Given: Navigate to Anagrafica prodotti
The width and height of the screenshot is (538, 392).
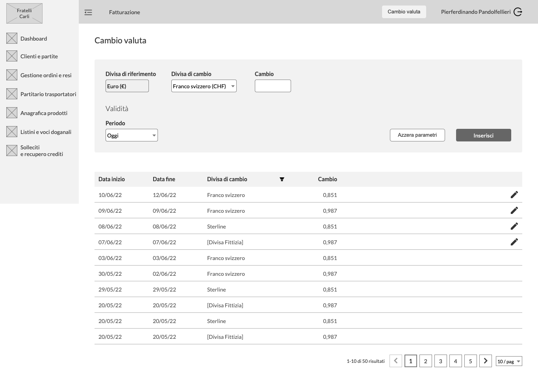Looking at the screenshot, I should pyautogui.click(x=44, y=113).
